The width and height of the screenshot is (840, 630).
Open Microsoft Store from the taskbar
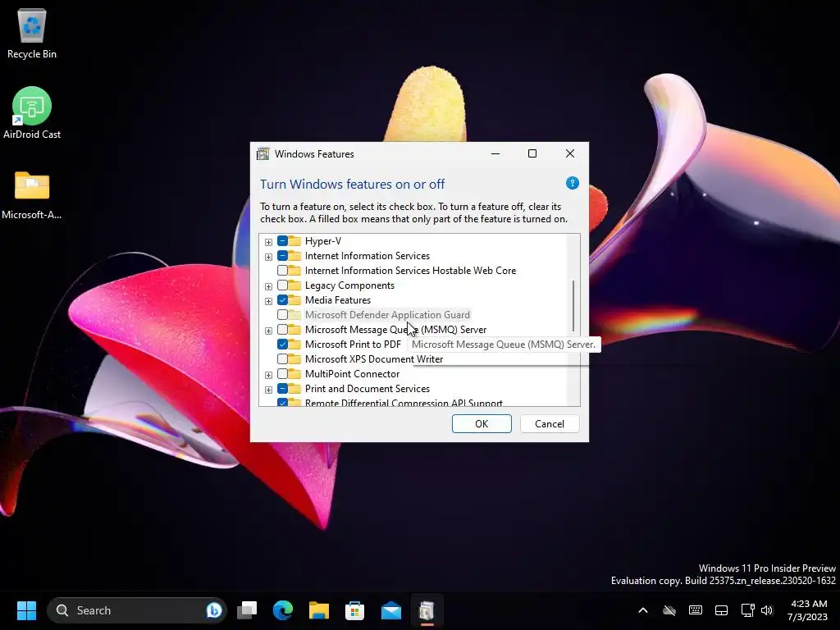pyautogui.click(x=354, y=610)
